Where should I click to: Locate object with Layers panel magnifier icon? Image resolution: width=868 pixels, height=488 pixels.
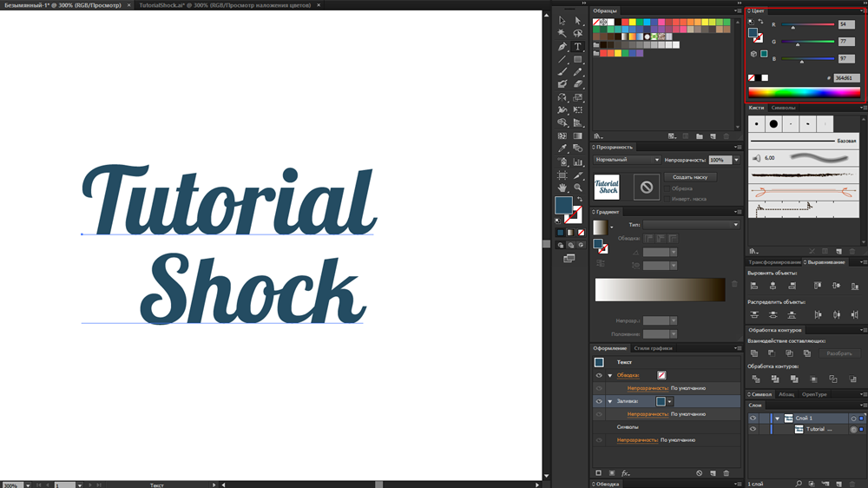799,484
